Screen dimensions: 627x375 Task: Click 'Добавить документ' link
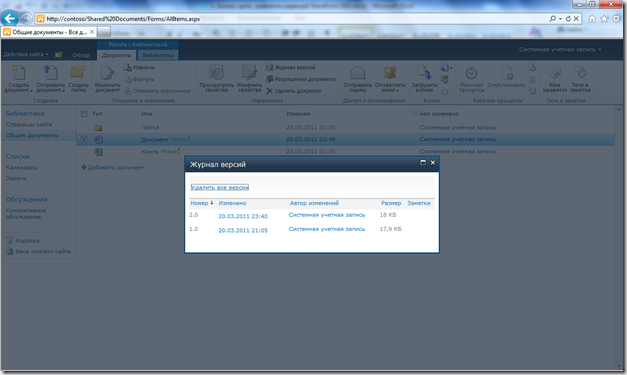click(116, 167)
